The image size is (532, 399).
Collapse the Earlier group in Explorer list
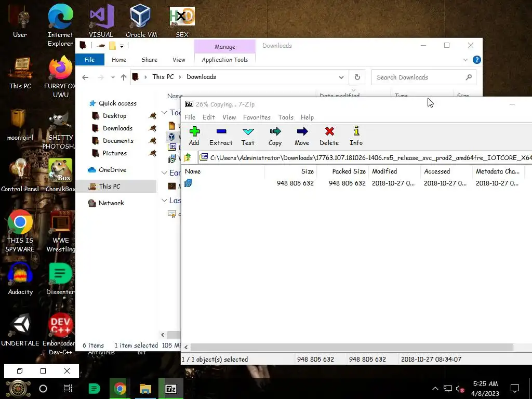(164, 172)
